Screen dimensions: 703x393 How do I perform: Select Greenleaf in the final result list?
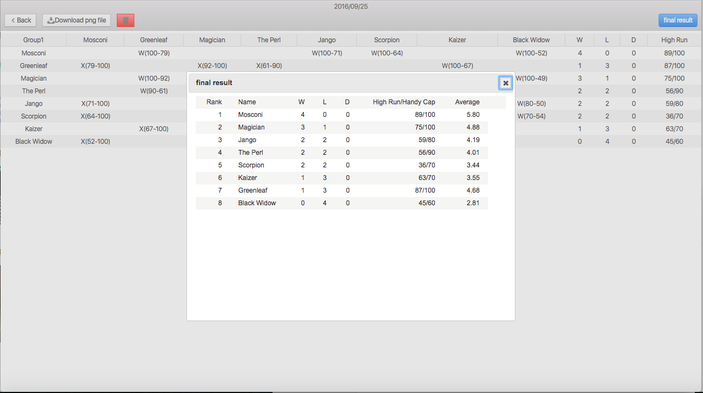[x=253, y=190]
